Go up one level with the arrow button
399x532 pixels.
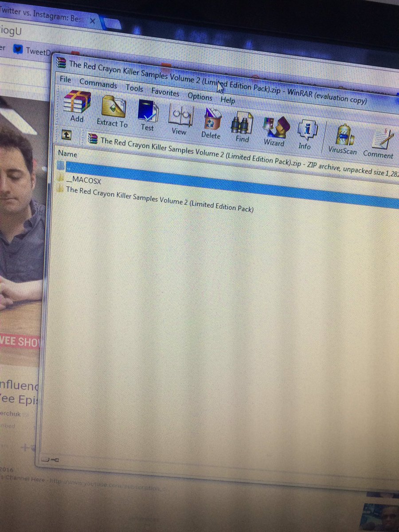coord(66,135)
